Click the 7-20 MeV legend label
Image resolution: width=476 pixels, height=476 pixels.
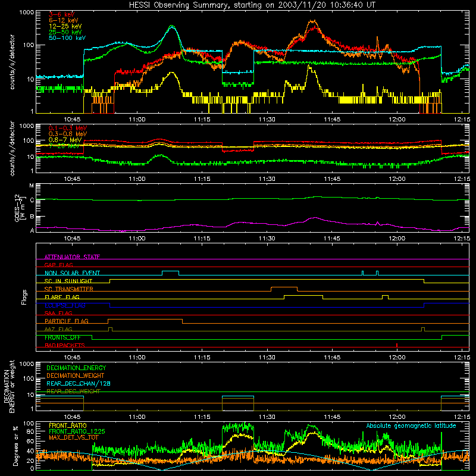tap(64, 146)
